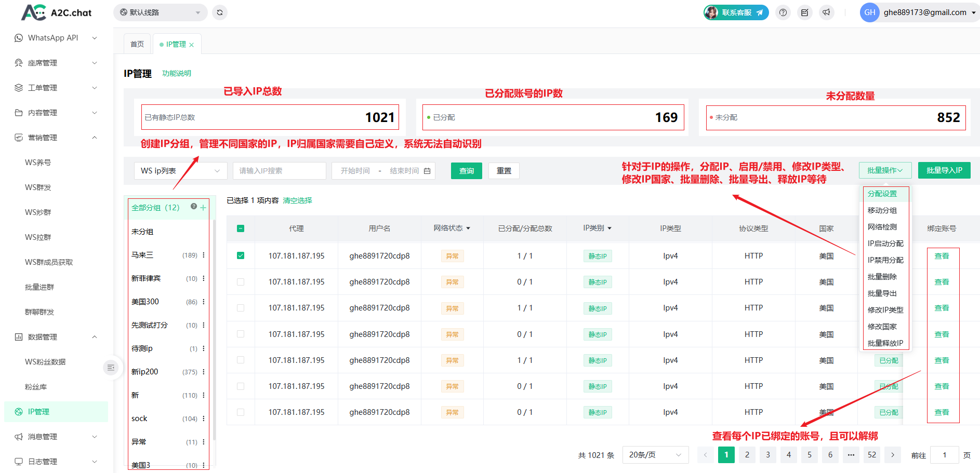
Task: Click the IP search input field
Action: point(279,171)
